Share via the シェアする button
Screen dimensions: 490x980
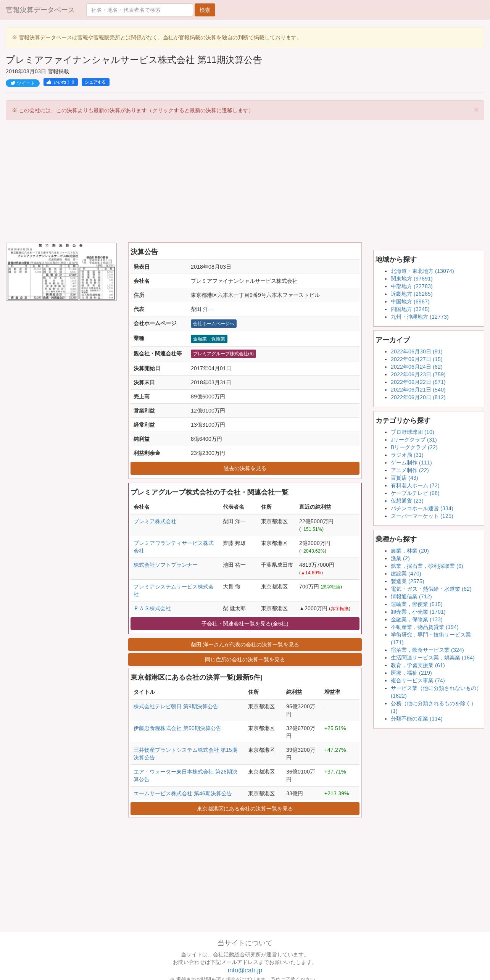click(x=95, y=82)
